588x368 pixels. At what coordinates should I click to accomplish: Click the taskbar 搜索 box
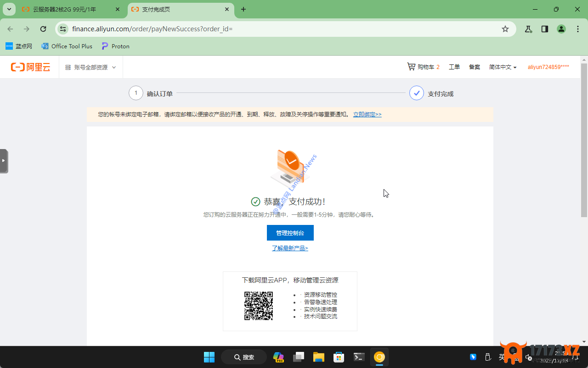tap(244, 357)
